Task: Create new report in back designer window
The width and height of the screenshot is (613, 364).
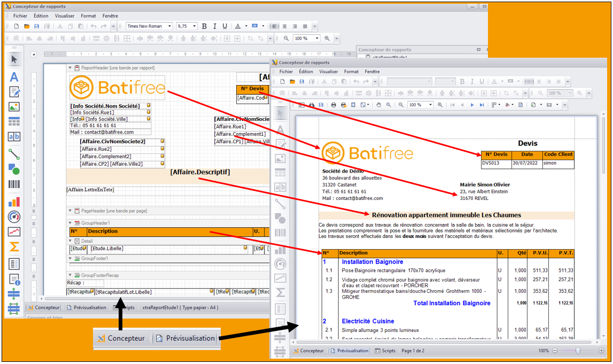Action: click(x=17, y=26)
